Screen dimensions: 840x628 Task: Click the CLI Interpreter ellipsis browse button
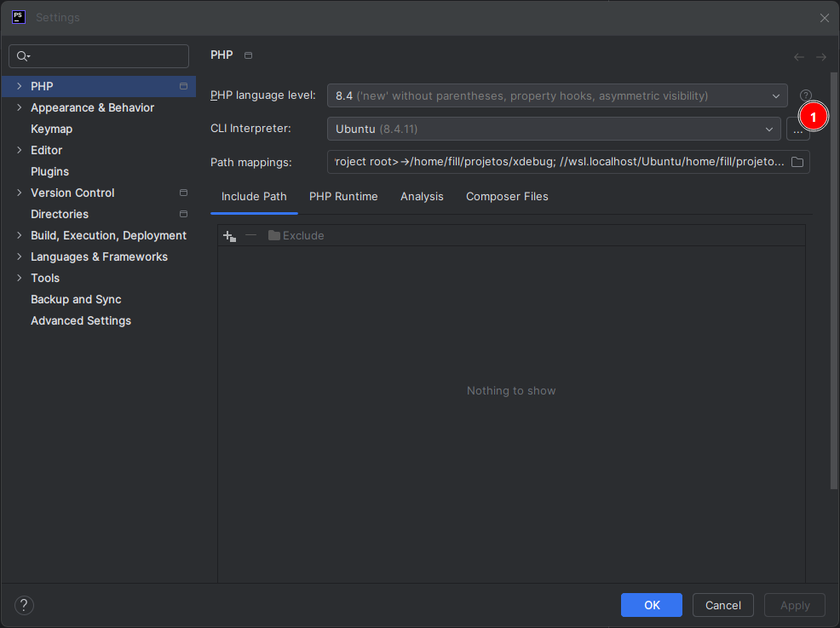[x=797, y=130]
